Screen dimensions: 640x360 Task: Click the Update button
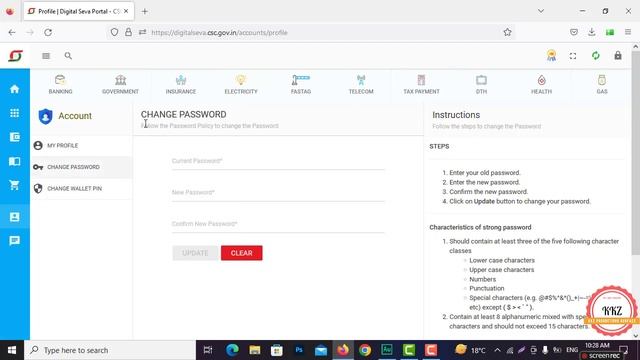pos(196,253)
